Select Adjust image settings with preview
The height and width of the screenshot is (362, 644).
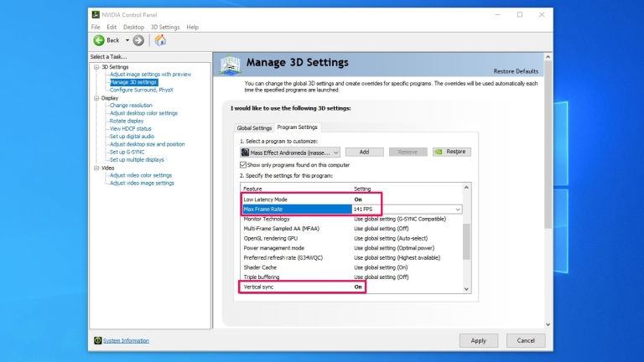coord(150,75)
